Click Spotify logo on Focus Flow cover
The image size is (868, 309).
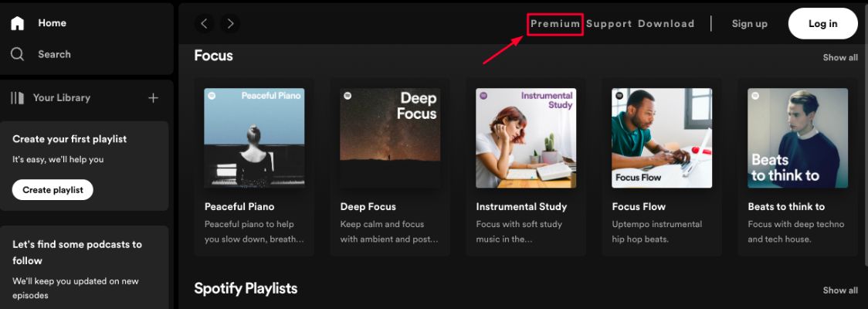(619, 96)
